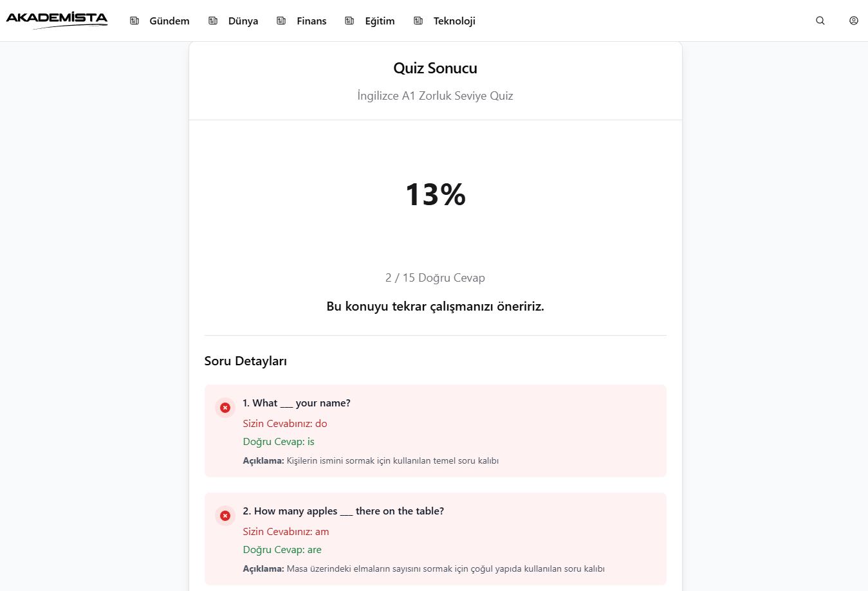The image size is (868, 591).
Task: Click the 13% score display
Action: pos(436,194)
